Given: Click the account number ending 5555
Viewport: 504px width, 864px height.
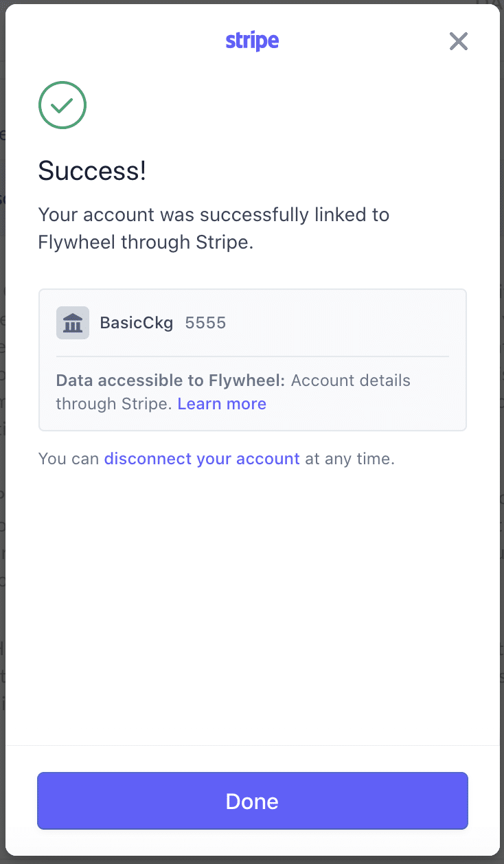Looking at the screenshot, I should pyautogui.click(x=205, y=323).
